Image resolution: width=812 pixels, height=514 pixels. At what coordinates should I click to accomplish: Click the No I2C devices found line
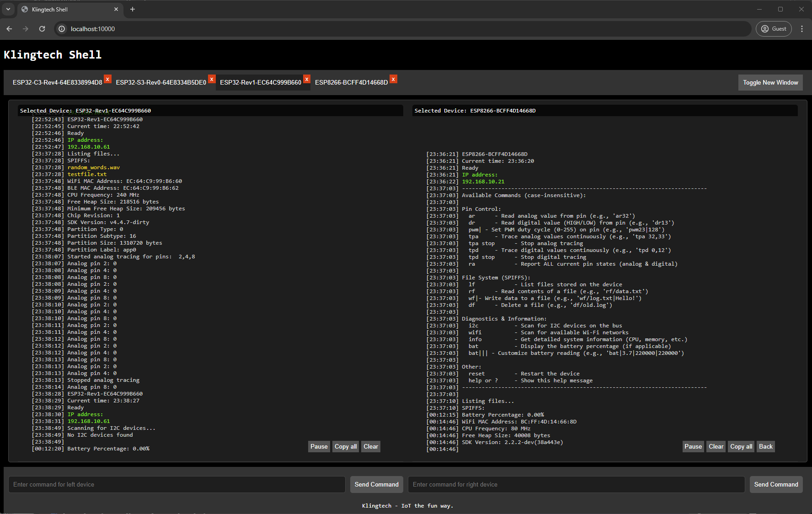[100, 435]
